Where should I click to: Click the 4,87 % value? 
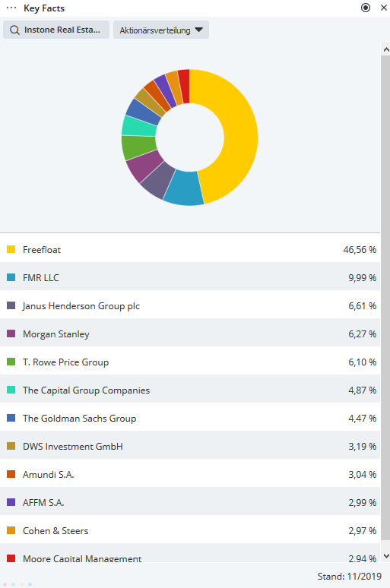point(362,390)
